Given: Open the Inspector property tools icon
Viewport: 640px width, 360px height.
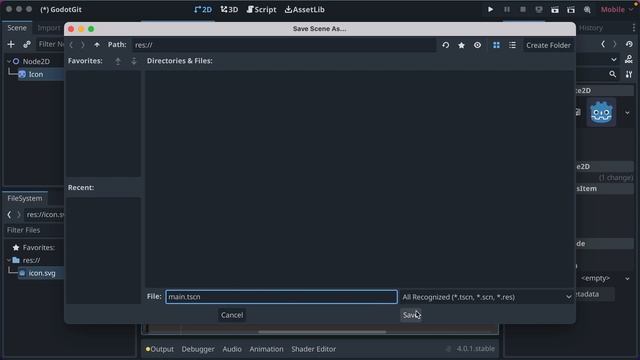Looking at the screenshot, I should click(629, 74).
